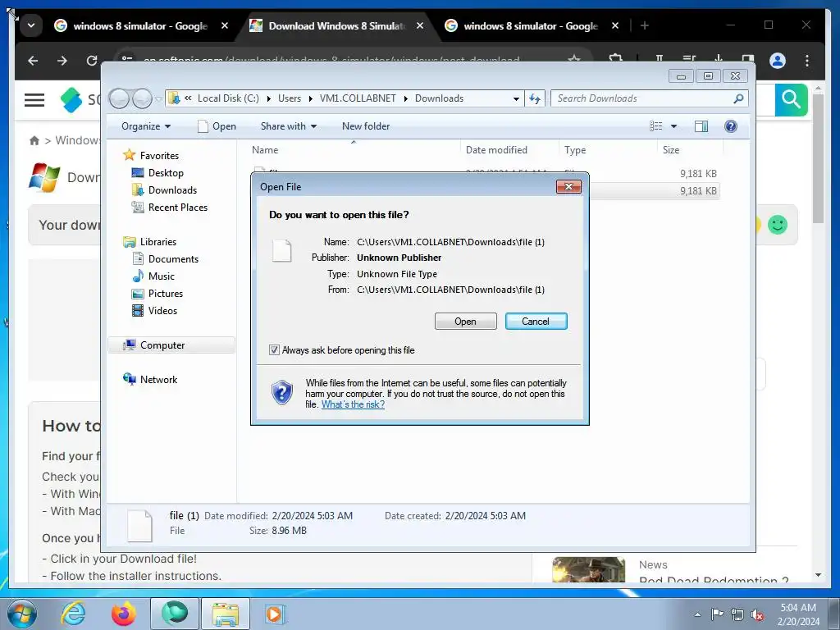Show hidden system tray icons
The image size is (840, 630).
pos(697,615)
